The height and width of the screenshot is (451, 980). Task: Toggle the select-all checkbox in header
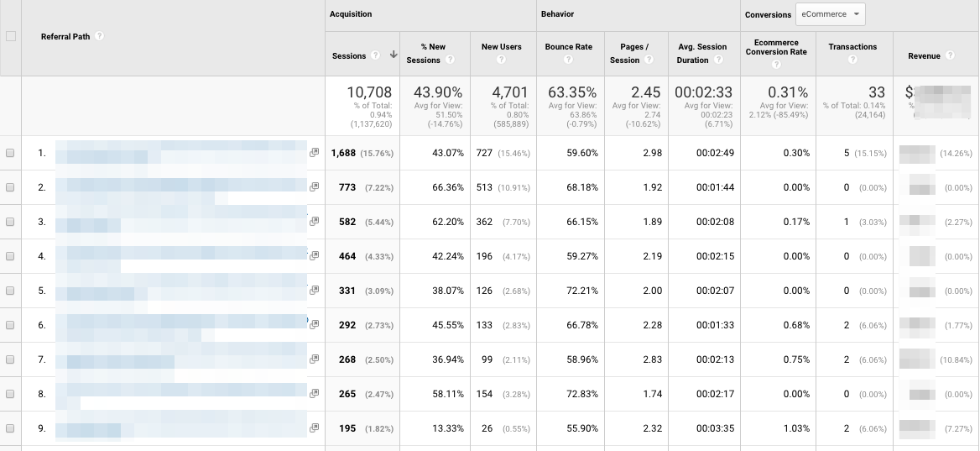tap(11, 36)
